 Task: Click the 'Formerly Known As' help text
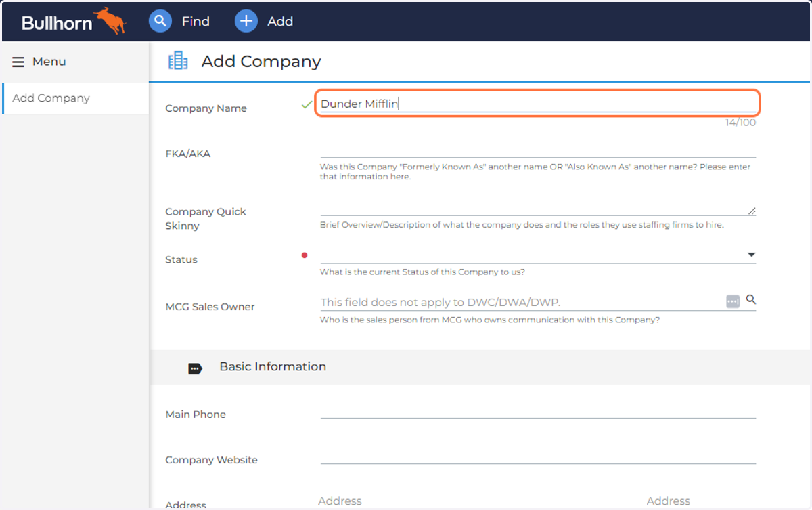click(x=535, y=172)
